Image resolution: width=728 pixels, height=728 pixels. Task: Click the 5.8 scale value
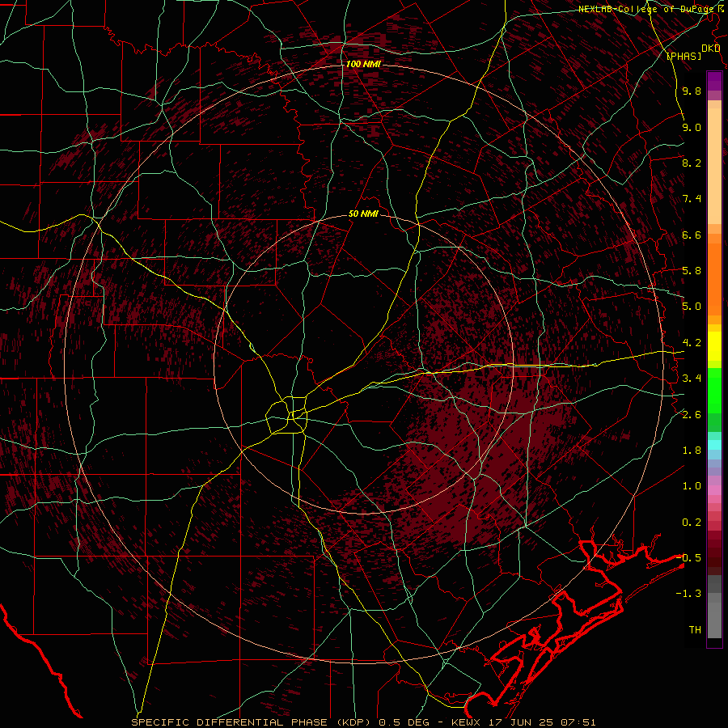(692, 270)
